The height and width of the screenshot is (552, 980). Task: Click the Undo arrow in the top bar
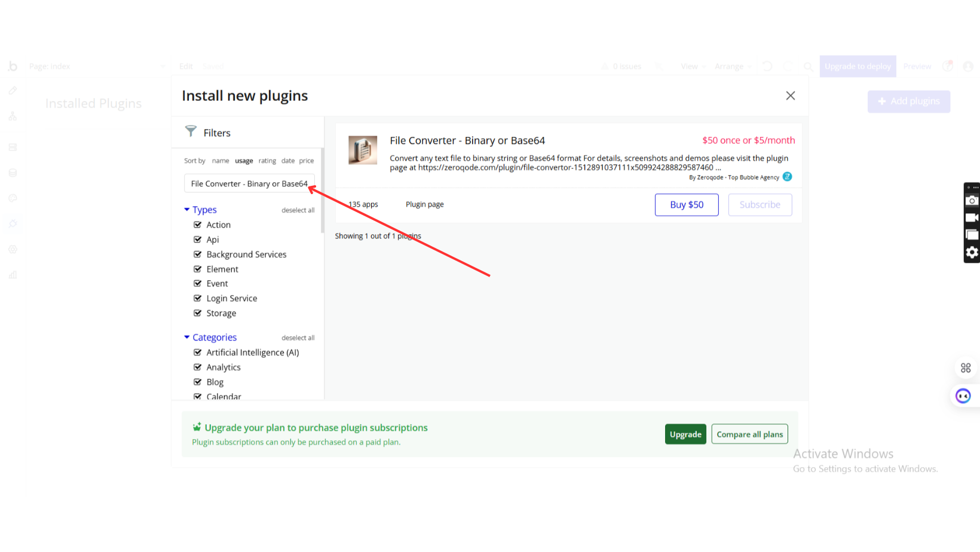click(x=767, y=66)
